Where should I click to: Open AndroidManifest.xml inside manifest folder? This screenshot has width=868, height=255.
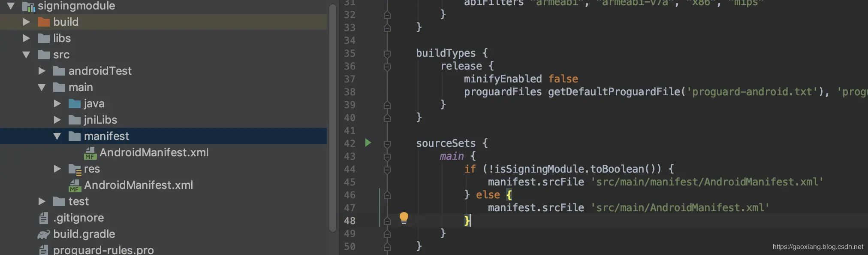pyautogui.click(x=154, y=152)
